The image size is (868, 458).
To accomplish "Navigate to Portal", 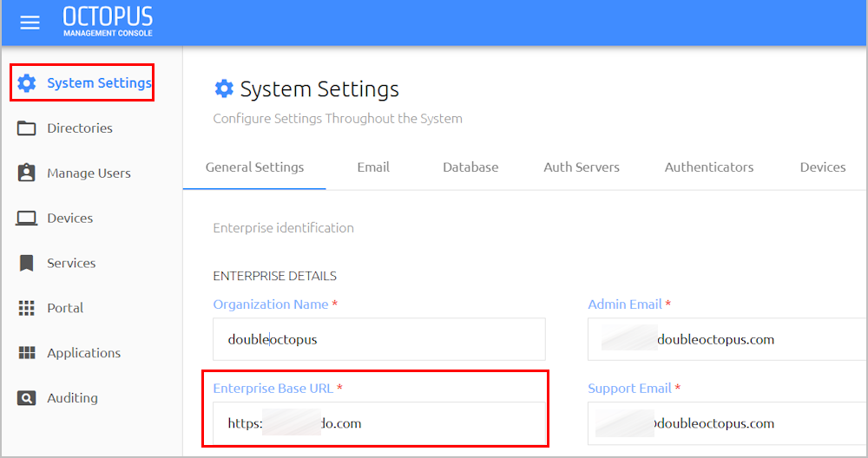I will 65,308.
